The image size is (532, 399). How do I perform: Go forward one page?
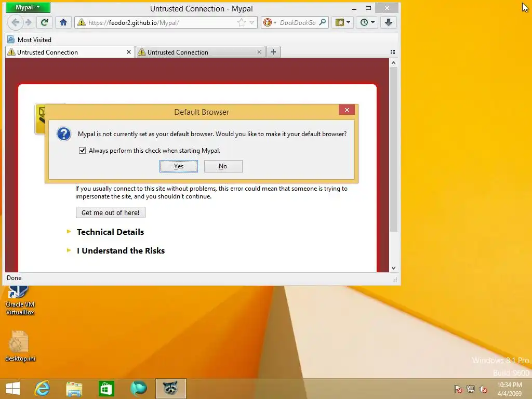[29, 22]
